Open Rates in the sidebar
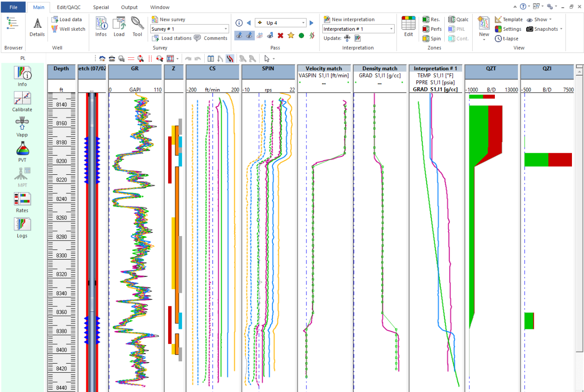 [22, 203]
